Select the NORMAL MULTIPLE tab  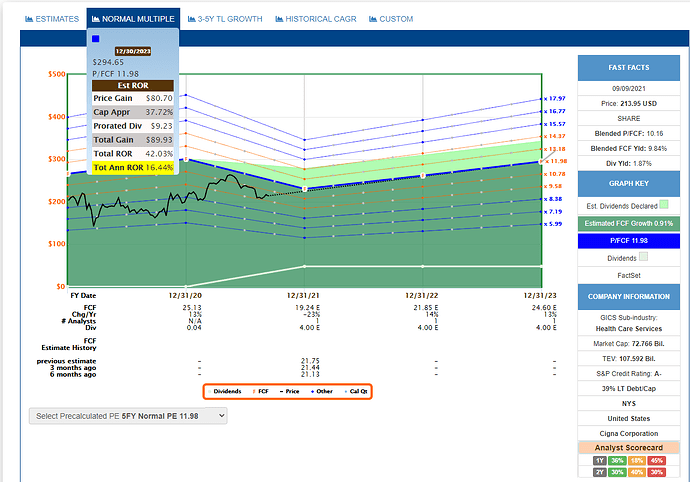(133, 19)
